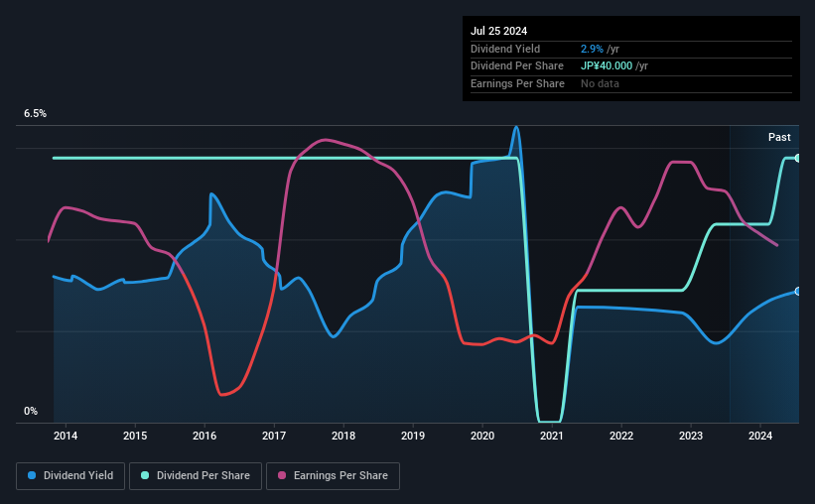Click the Past region label

pos(779,137)
